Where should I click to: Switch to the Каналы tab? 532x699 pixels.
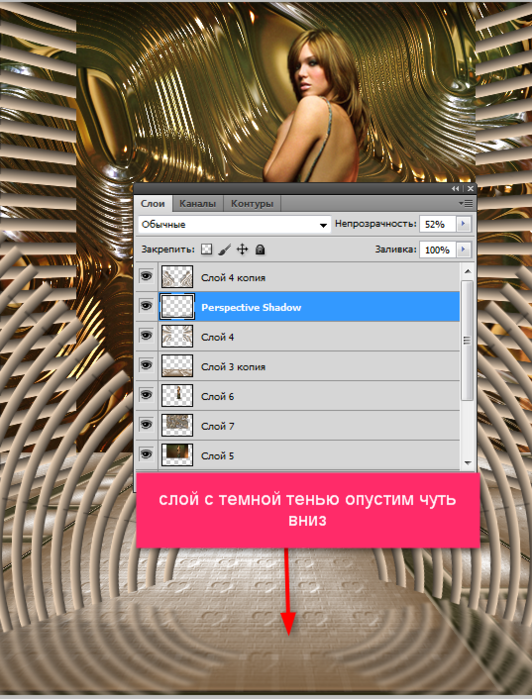coord(198,204)
